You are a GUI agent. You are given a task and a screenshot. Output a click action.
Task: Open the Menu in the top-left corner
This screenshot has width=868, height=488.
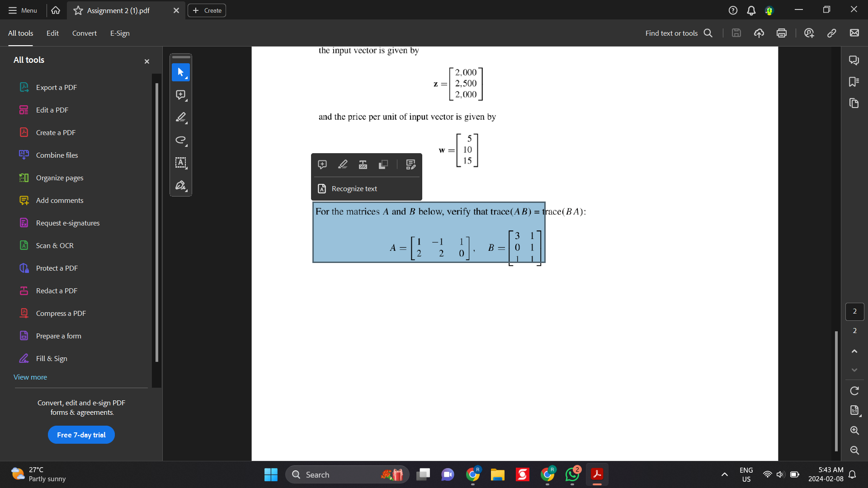(22, 10)
